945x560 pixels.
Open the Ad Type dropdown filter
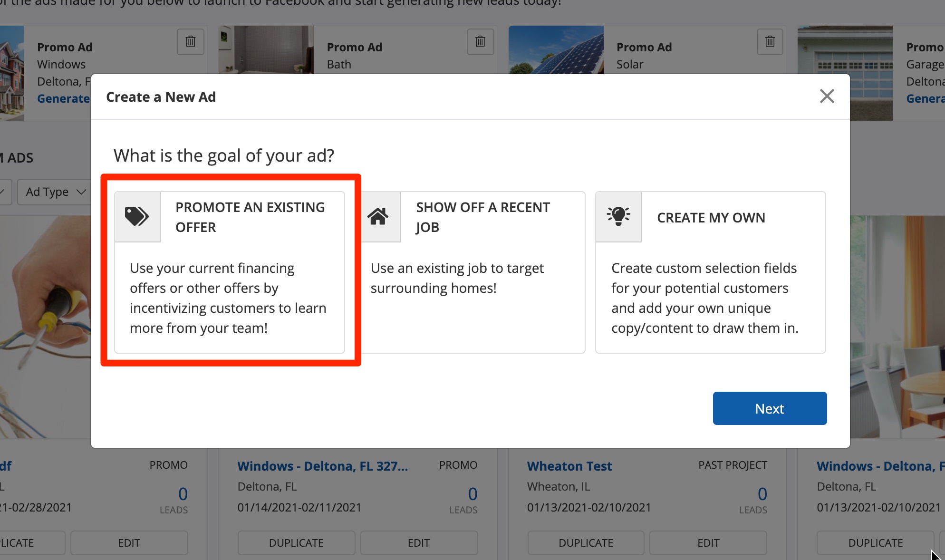click(56, 192)
